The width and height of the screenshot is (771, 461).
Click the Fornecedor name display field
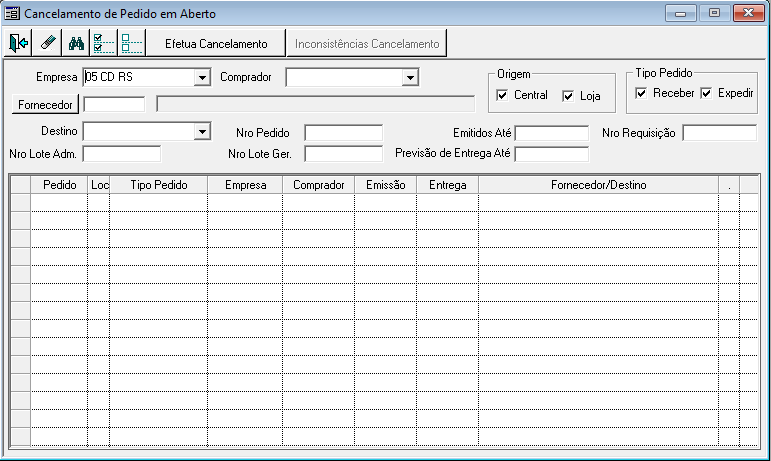(x=316, y=105)
